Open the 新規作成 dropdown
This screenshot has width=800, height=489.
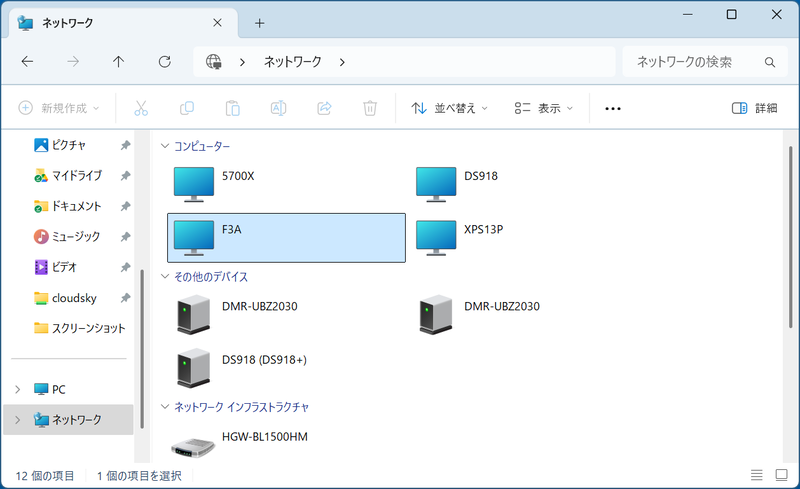coord(59,108)
